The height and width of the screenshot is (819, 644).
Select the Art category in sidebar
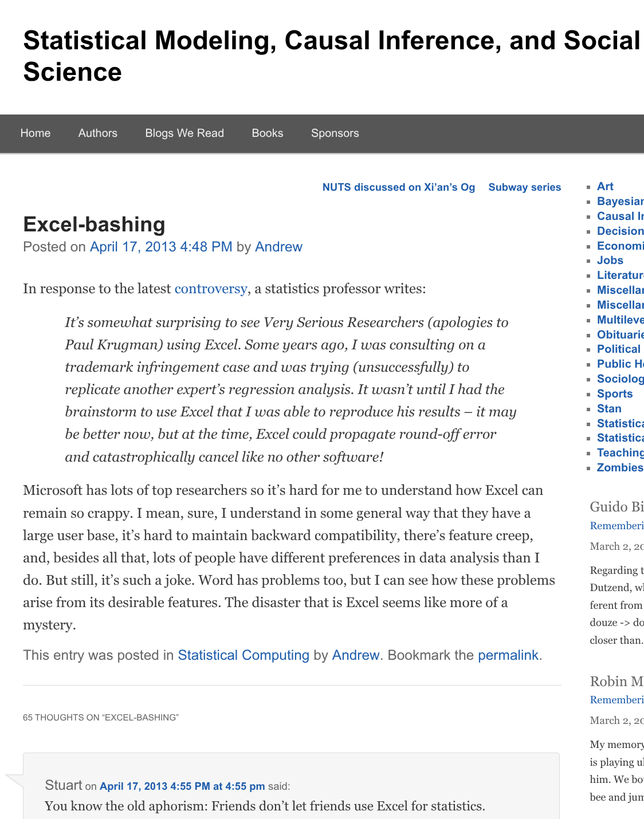pos(605,186)
